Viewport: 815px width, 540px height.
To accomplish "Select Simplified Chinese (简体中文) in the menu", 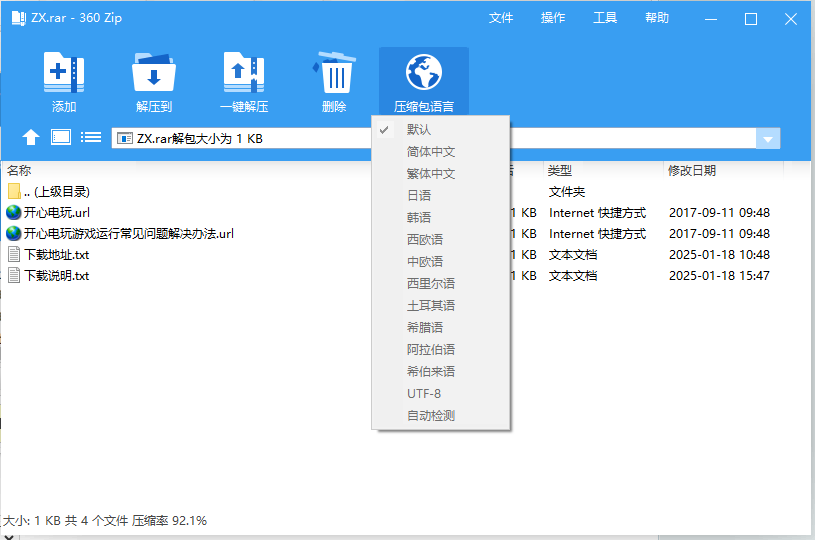I will pos(430,152).
